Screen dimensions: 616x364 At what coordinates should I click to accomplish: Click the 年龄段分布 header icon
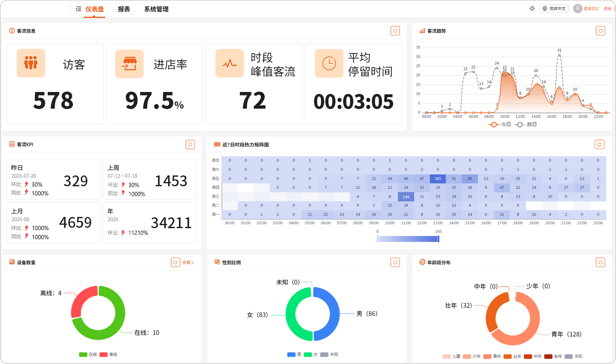(x=422, y=262)
